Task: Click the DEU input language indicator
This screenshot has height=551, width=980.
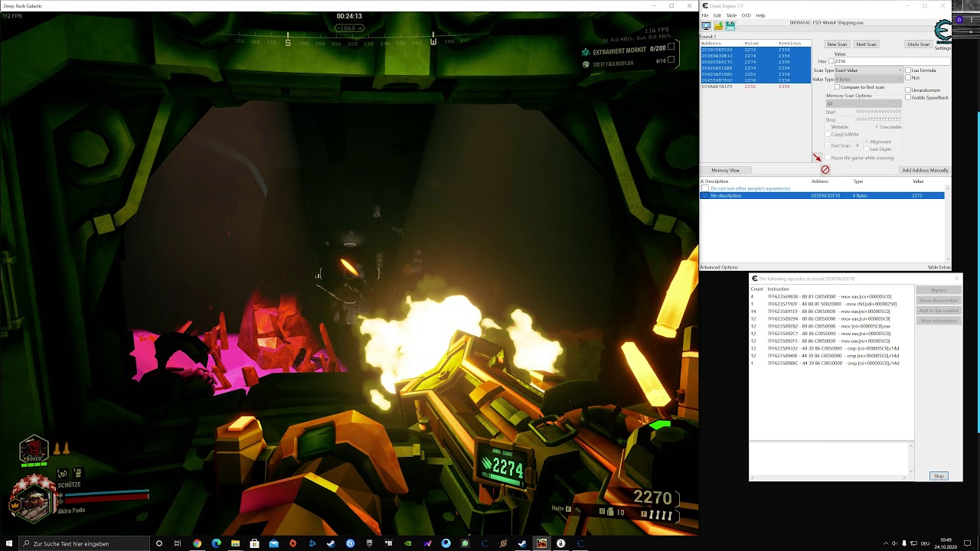Action: [923, 543]
